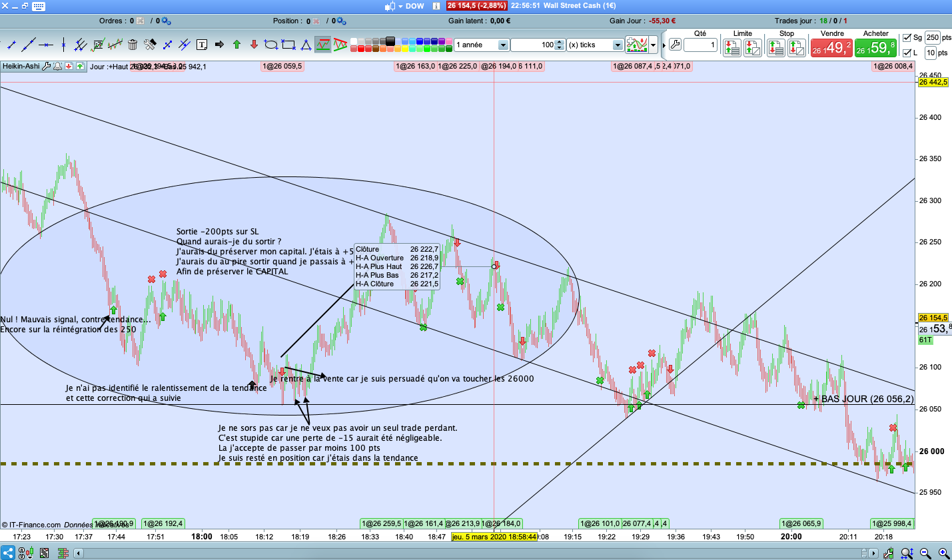The image size is (952, 560).
Task: Zoom out with the minus magnifier
Action: (925, 553)
